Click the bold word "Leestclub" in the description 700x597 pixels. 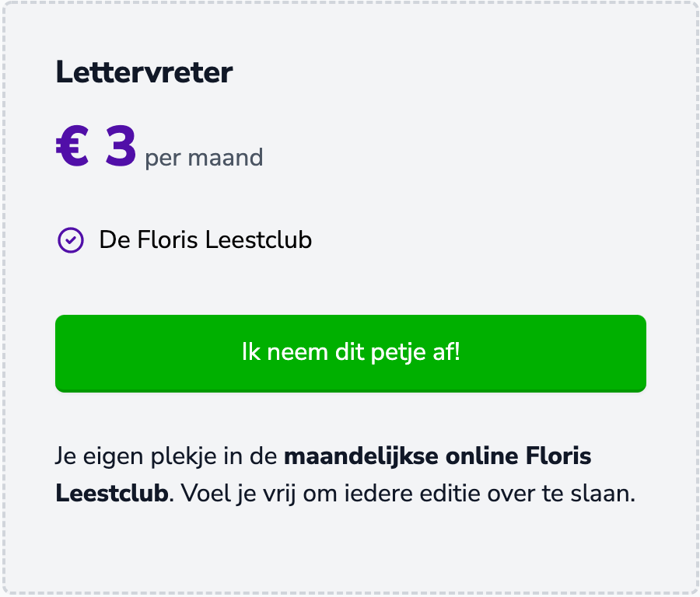click(112, 494)
